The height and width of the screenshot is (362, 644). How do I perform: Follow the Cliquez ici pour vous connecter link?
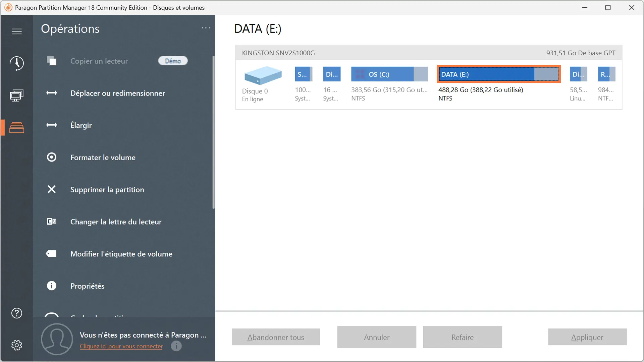[x=121, y=346]
